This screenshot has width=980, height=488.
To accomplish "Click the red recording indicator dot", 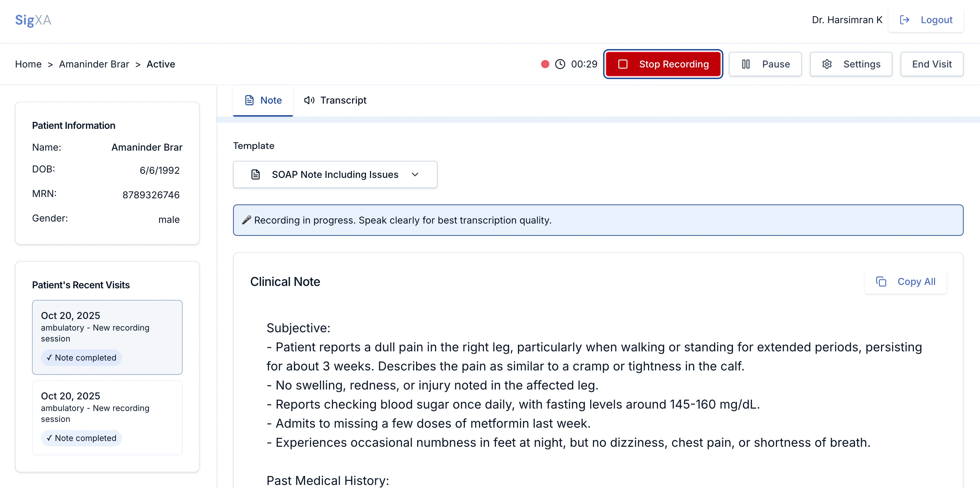I will click(545, 64).
